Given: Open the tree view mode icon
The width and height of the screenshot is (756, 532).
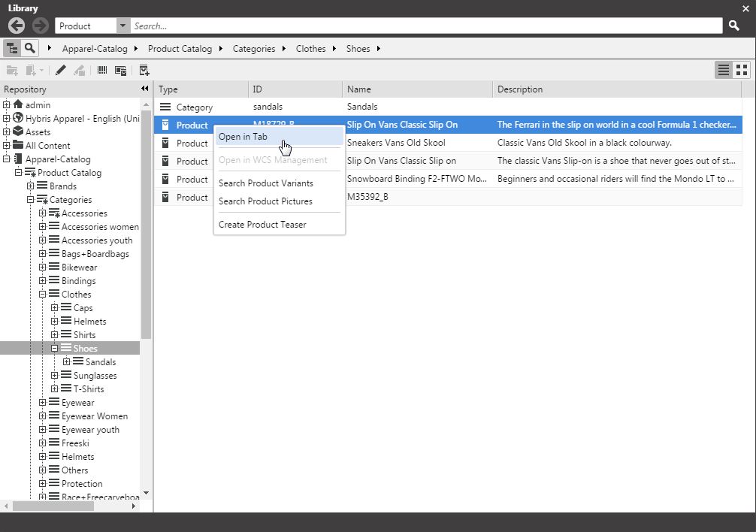Looking at the screenshot, I should 11,47.
